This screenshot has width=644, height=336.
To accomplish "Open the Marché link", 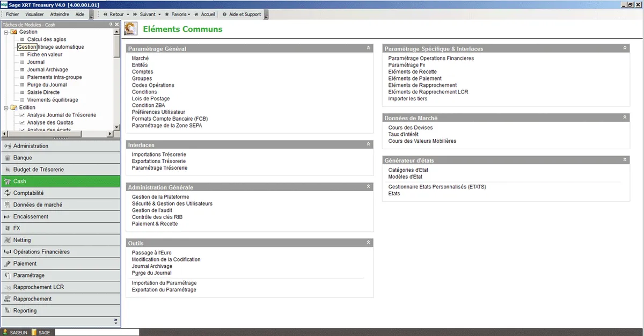I will (x=140, y=58).
